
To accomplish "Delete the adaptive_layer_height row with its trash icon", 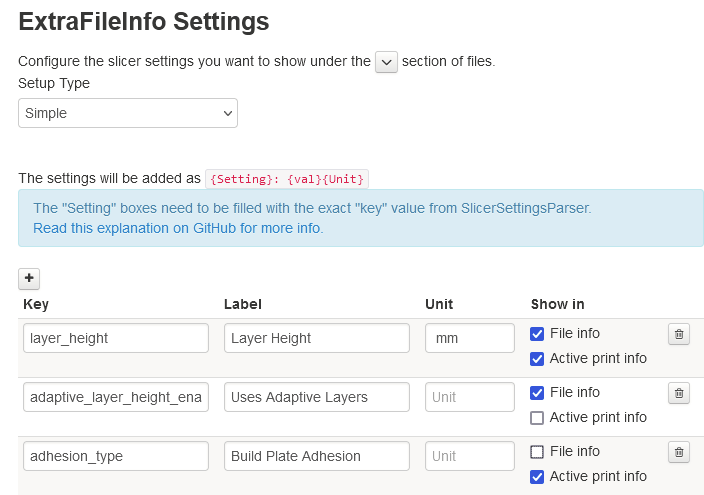I will pyautogui.click(x=679, y=393).
